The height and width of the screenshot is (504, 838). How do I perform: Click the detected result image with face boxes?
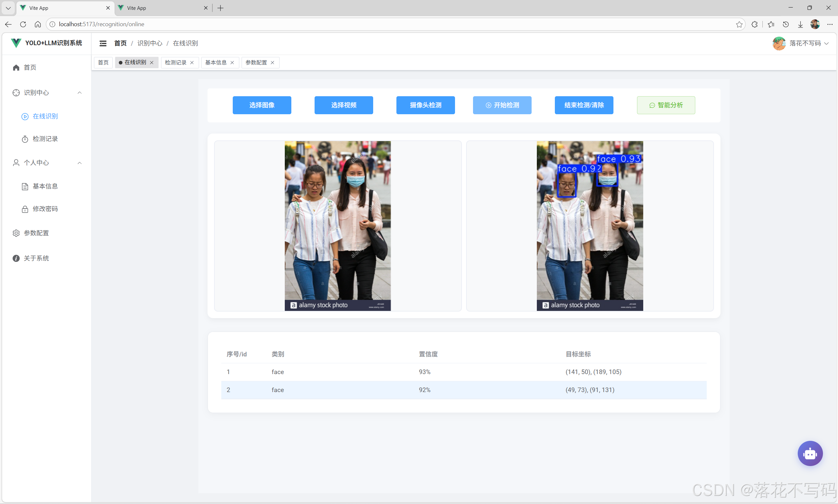pyautogui.click(x=589, y=225)
